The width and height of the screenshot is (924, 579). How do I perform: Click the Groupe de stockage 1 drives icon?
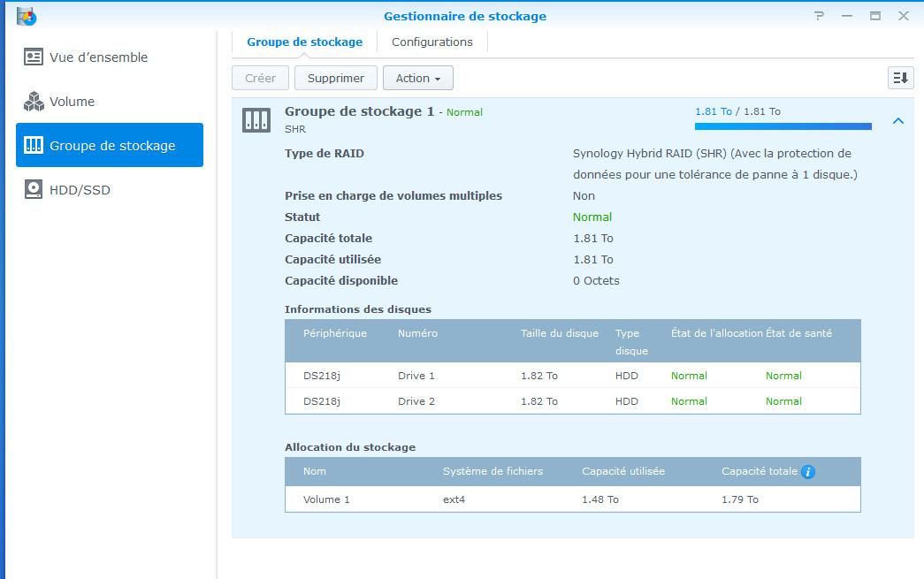(256, 121)
